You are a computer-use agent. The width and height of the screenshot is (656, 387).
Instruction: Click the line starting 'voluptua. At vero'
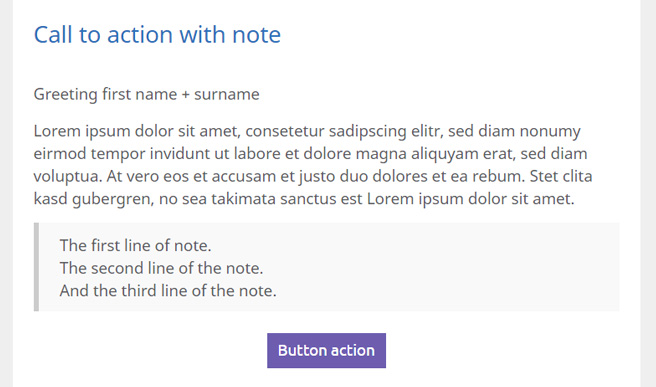click(313, 177)
